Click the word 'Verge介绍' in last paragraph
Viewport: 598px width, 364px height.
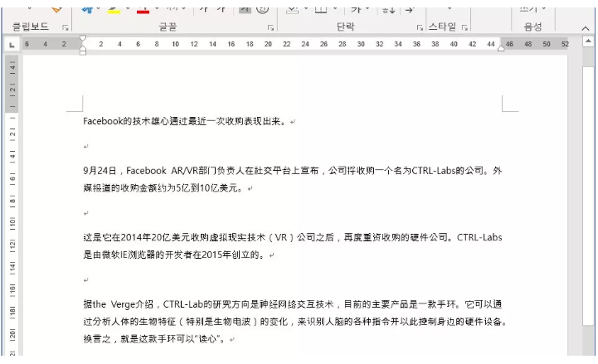tap(132, 304)
